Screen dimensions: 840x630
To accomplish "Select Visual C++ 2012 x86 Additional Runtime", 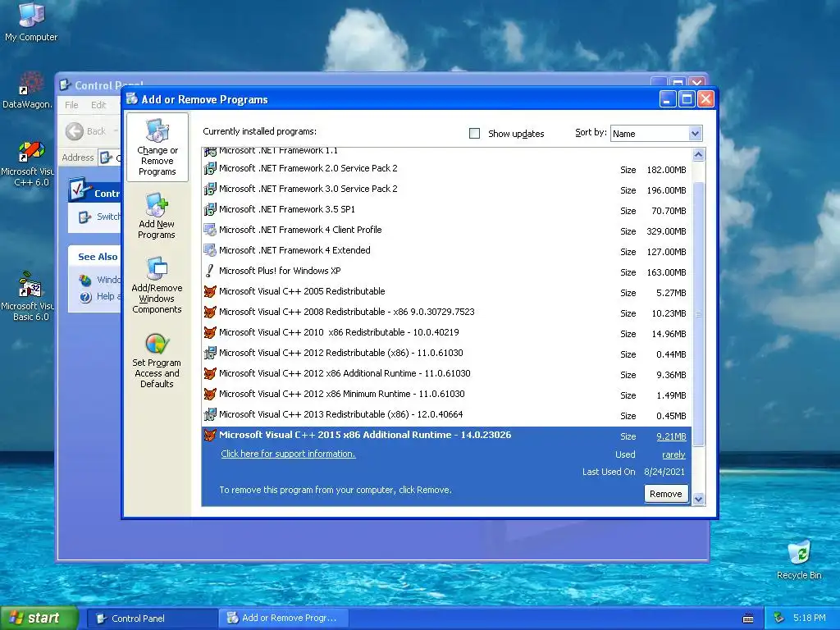I will pyautogui.click(x=447, y=373).
